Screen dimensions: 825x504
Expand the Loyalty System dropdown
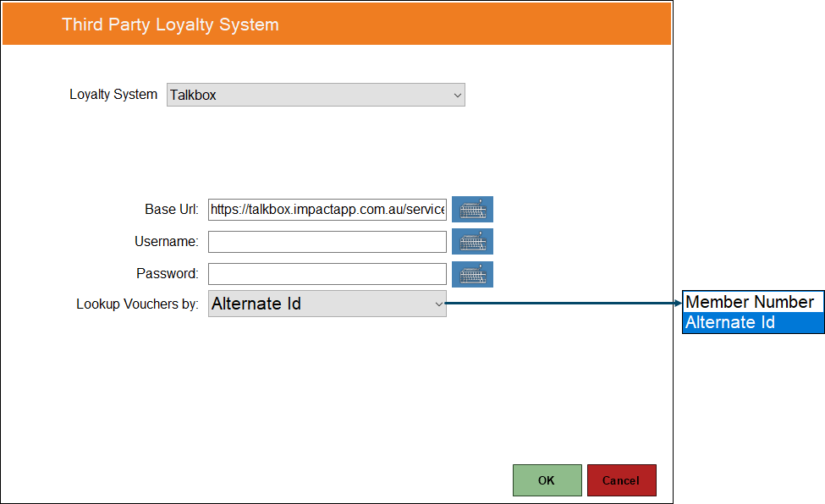316,95
